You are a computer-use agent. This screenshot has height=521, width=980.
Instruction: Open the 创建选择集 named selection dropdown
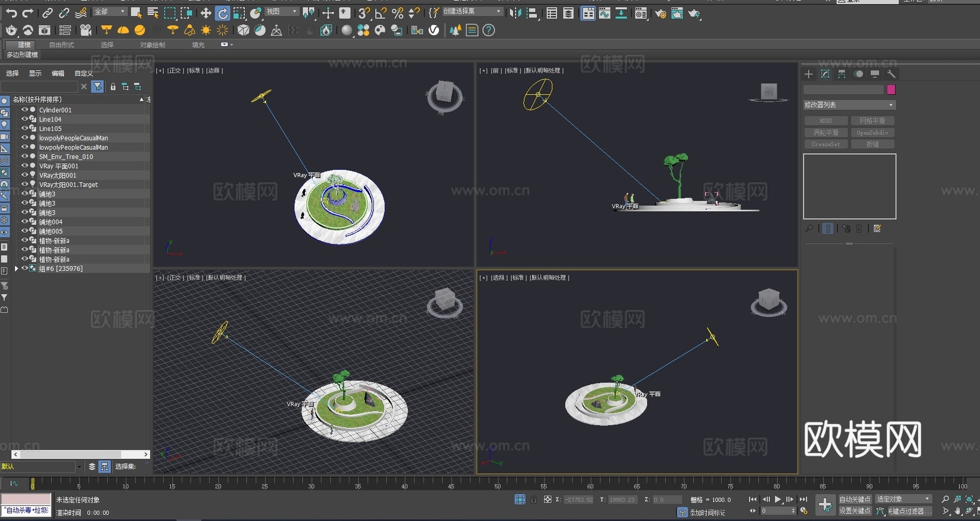pyautogui.click(x=472, y=11)
